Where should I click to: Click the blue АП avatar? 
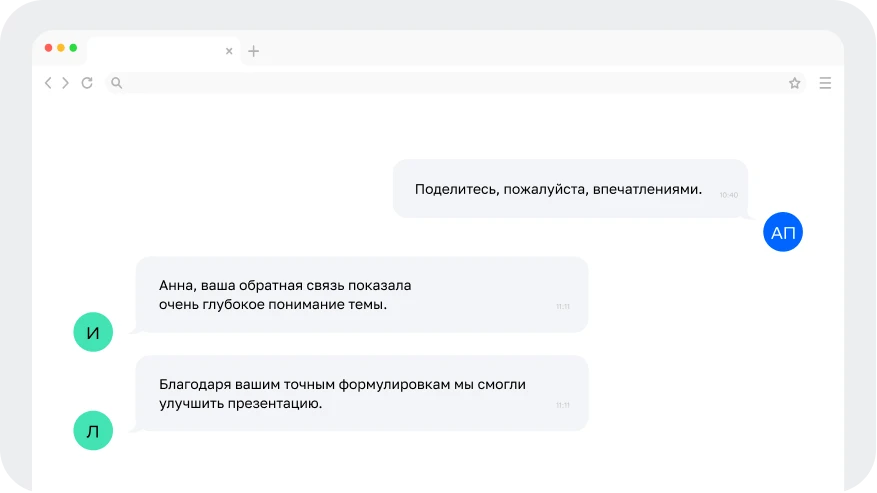coord(783,232)
